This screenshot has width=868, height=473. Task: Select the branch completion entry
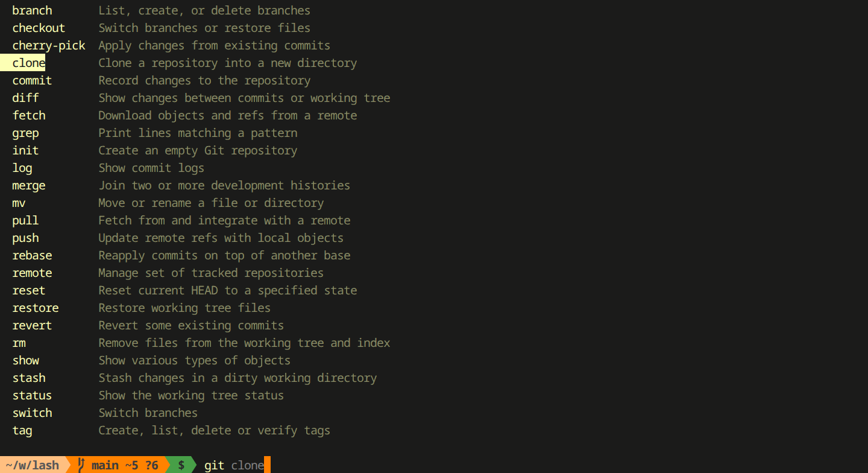[x=32, y=10]
